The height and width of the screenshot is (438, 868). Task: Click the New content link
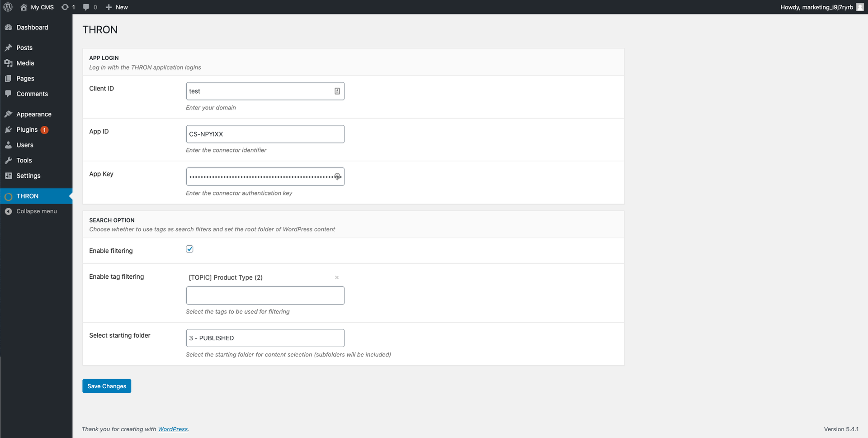122,7
